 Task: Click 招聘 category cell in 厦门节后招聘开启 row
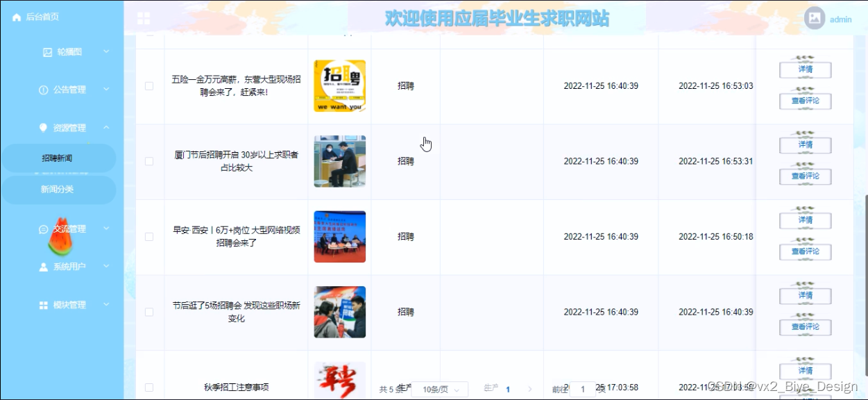(x=406, y=161)
